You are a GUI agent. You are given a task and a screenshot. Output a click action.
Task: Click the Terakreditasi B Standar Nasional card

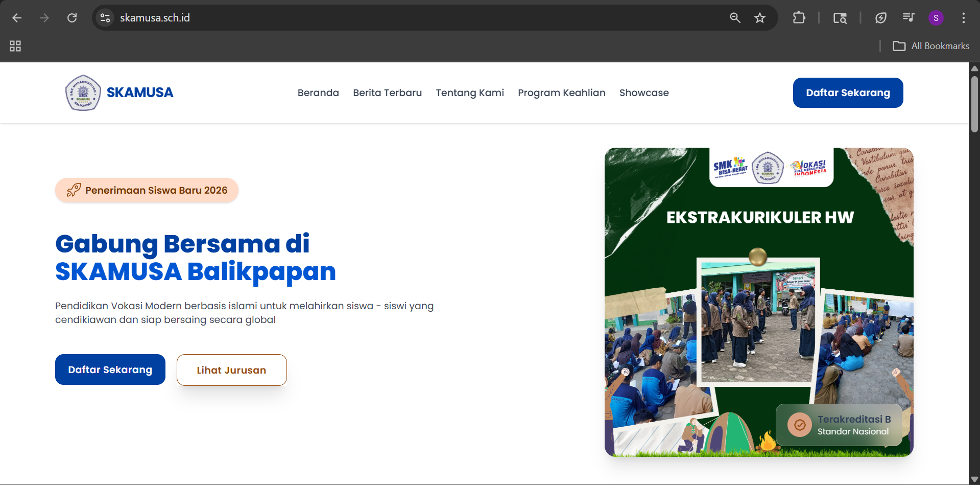tap(839, 425)
